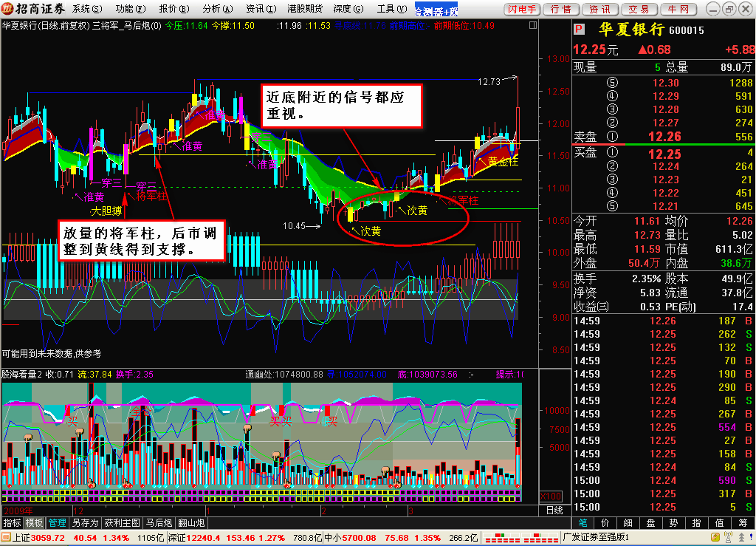The height and width of the screenshot is (546, 756).
Task: Select the 获利主图 tab
Action: pos(123,523)
